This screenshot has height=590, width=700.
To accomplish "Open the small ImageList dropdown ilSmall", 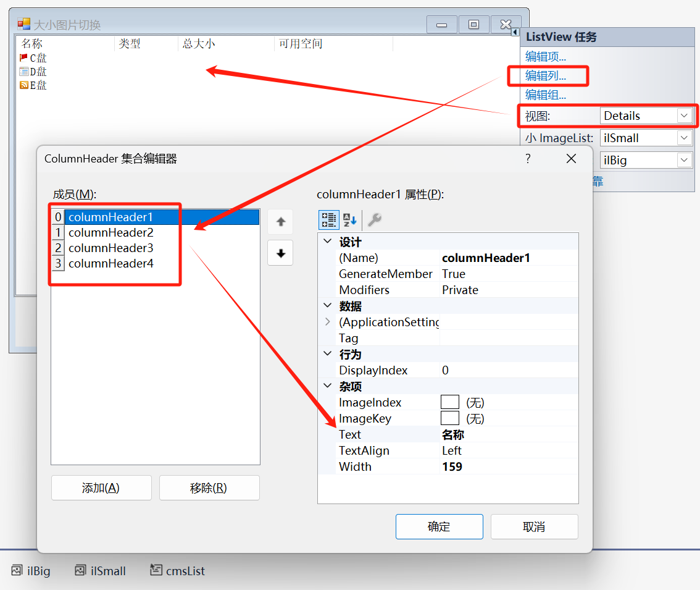I will point(683,138).
